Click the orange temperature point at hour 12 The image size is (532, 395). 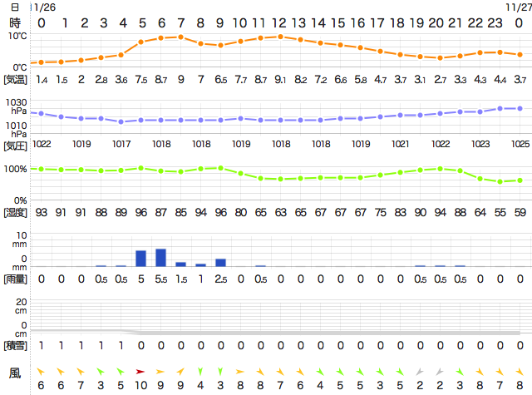280,36
